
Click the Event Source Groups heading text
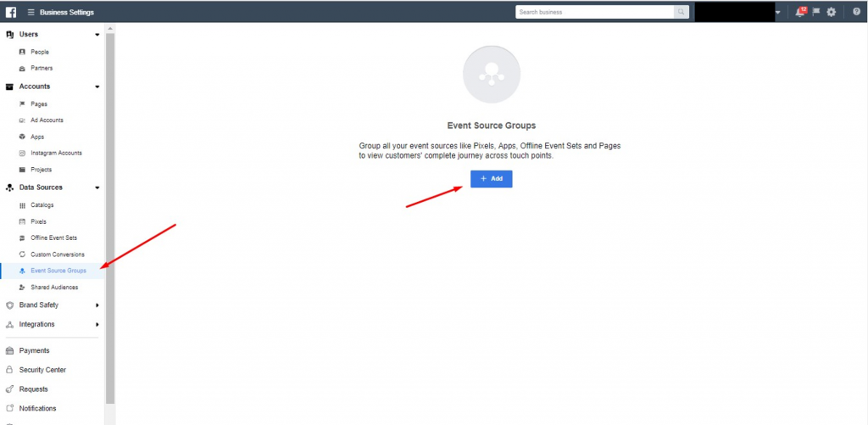492,126
